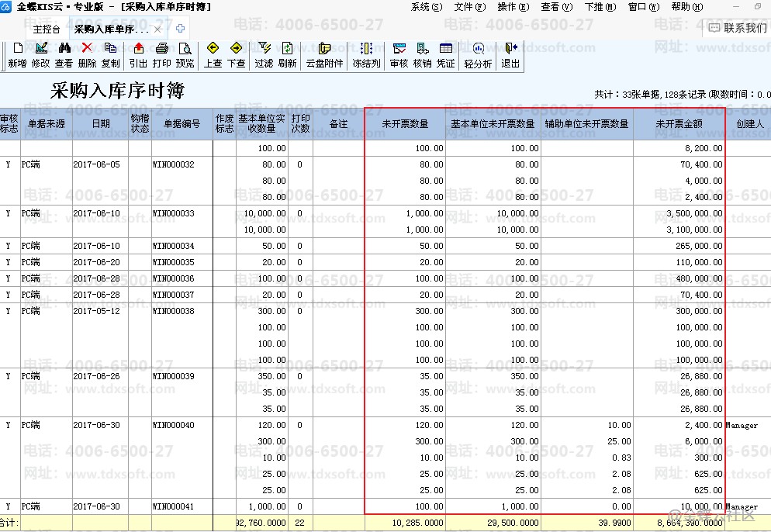Click 联系我们 contact button

738,28
